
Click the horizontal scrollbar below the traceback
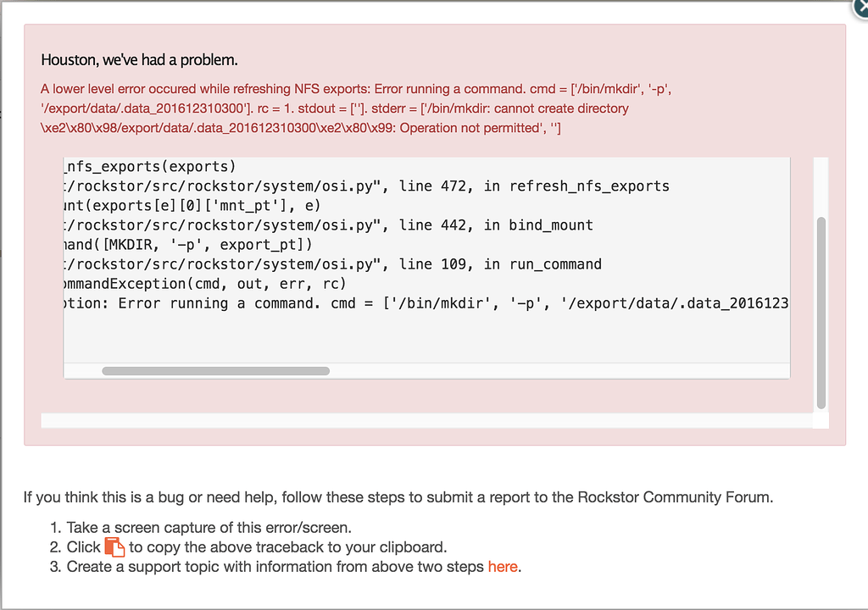pos(216,370)
